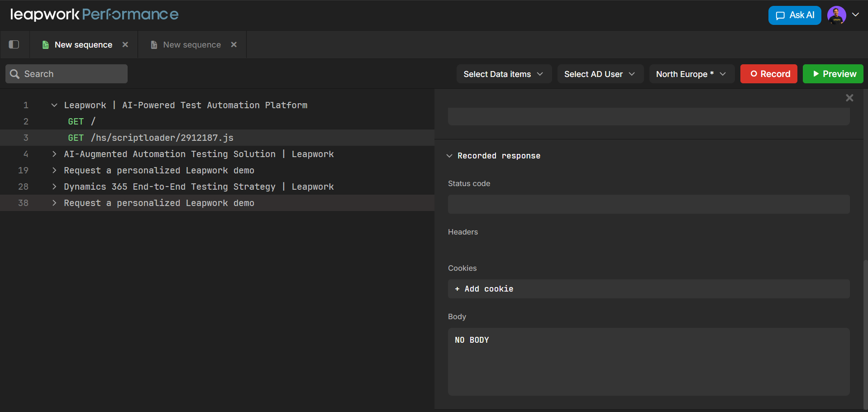Collapse the Leapwork AI-Powered Test Automation group
Screen dimensions: 868x412
coord(54,105)
